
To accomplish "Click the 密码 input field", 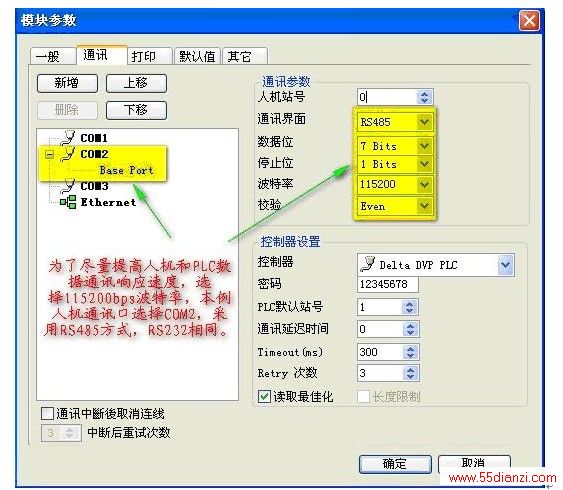I will click(x=388, y=284).
